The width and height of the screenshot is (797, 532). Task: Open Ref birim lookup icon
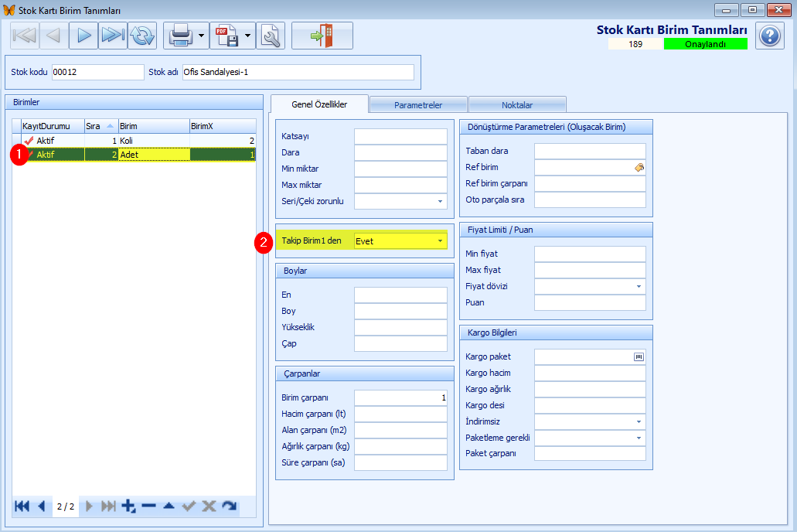point(639,167)
